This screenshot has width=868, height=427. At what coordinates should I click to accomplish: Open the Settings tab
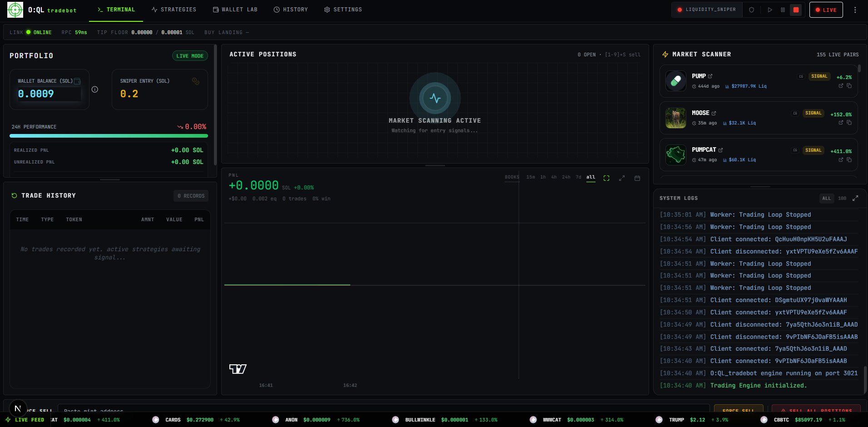click(343, 10)
